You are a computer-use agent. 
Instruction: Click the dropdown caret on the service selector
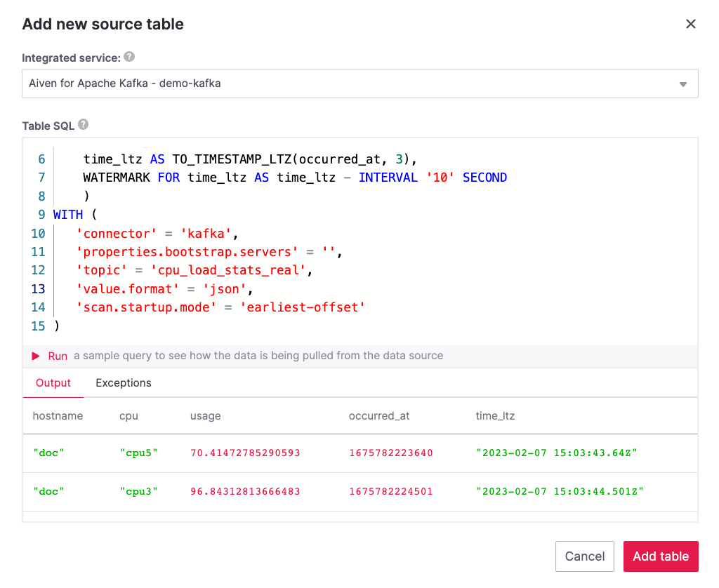coord(682,83)
